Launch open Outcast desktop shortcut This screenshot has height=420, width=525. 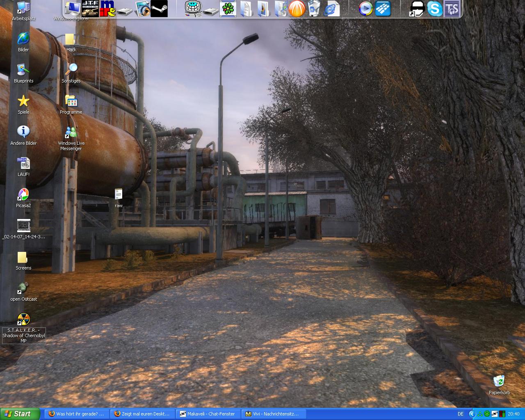tap(23, 291)
